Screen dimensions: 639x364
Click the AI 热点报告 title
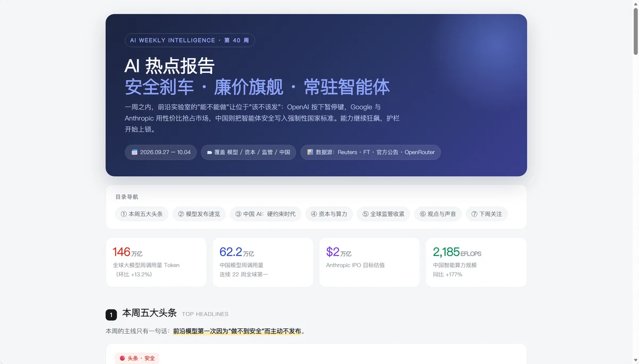(169, 66)
